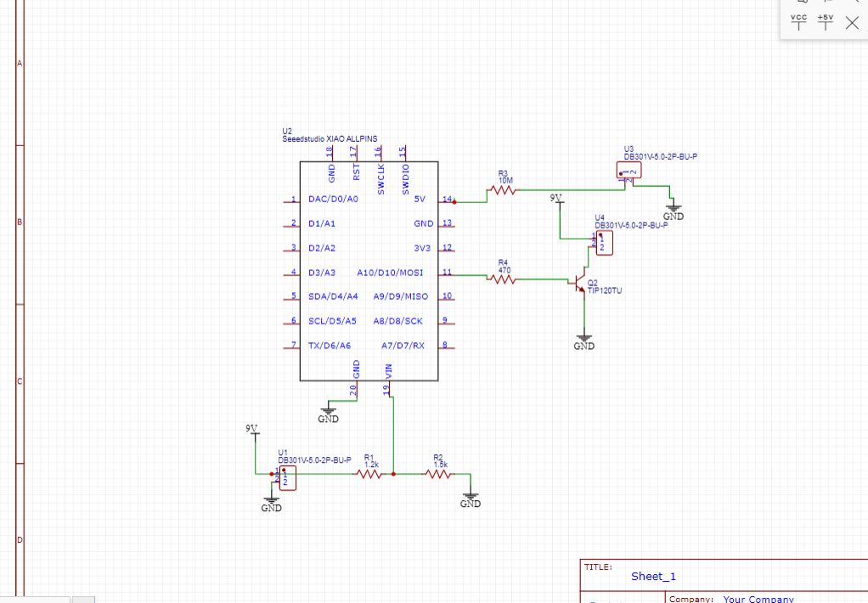Click the Sheet_1 title text

pos(653,577)
